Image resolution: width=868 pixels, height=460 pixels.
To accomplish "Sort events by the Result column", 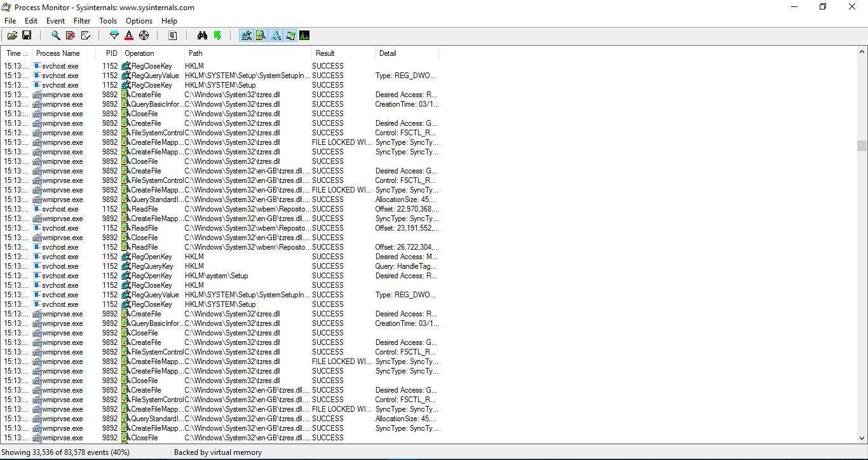I will tap(327, 53).
